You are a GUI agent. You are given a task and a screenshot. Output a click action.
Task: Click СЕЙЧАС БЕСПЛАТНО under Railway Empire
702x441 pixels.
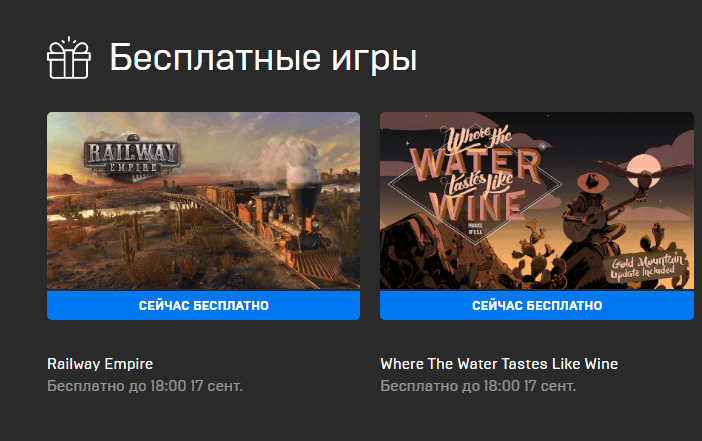203,305
